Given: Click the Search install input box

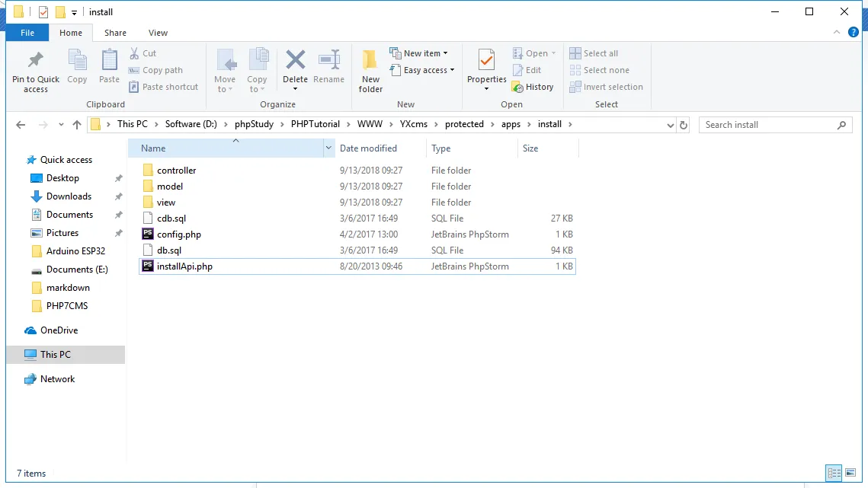Looking at the screenshot, I should (768, 125).
